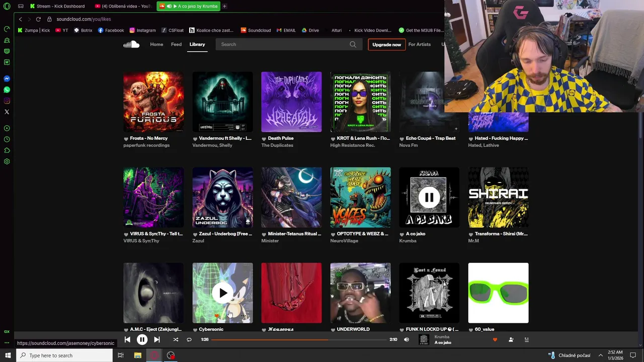The height and width of the screenshot is (362, 644).
Task: Seek in the track progress bar
Action: [299, 340]
